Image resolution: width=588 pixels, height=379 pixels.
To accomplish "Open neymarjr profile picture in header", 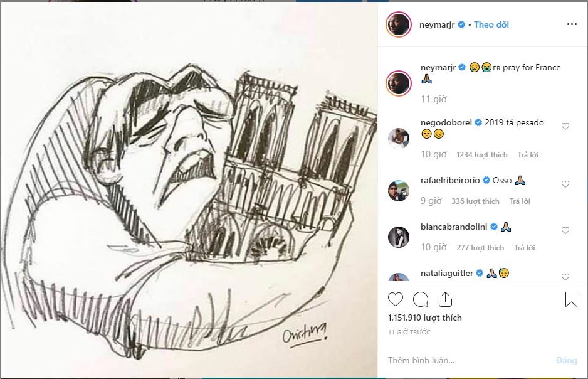I will click(399, 24).
